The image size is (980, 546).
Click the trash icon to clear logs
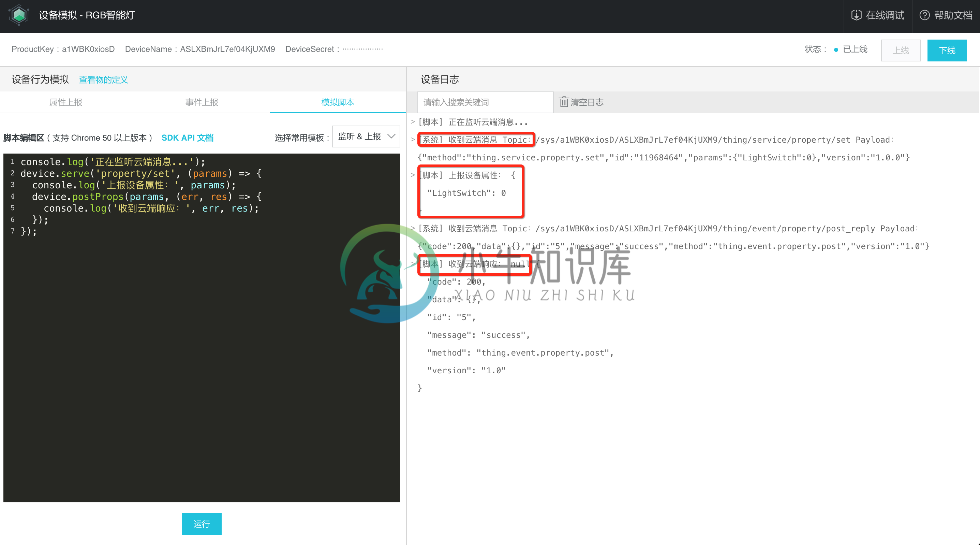point(563,102)
